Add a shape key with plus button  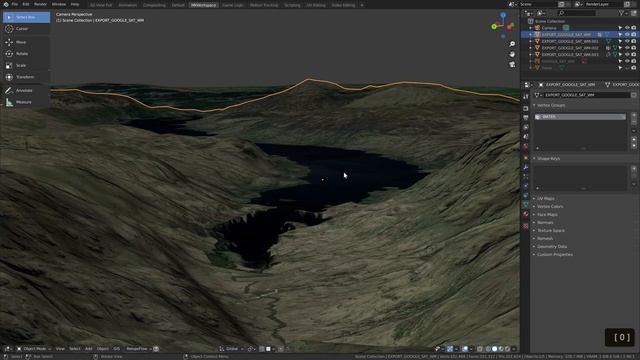click(x=634, y=169)
